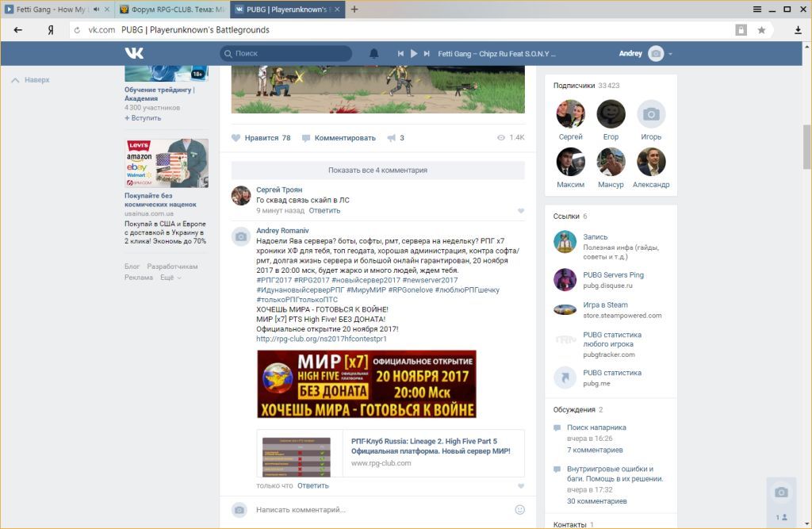Switch to Форум RPG-CLUB browser tab
The width and height of the screenshot is (812, 529).
[x=173, y=10]
